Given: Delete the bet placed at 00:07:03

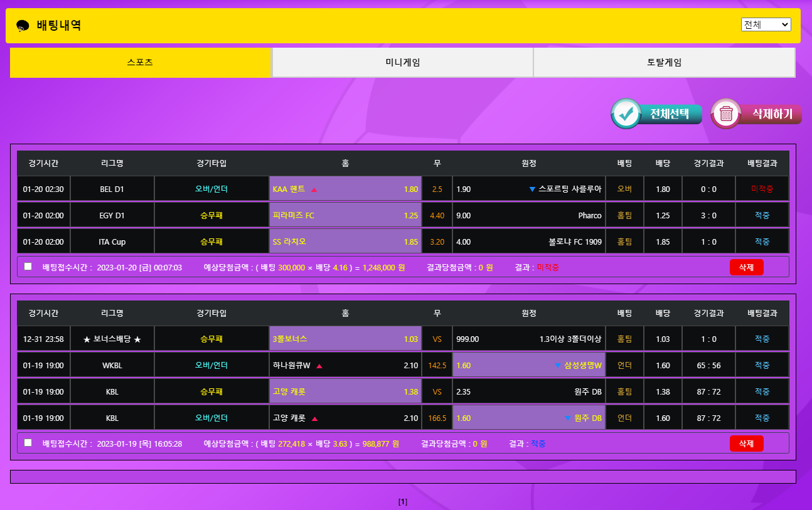Looking at the screenshot, I should point(746,267).
